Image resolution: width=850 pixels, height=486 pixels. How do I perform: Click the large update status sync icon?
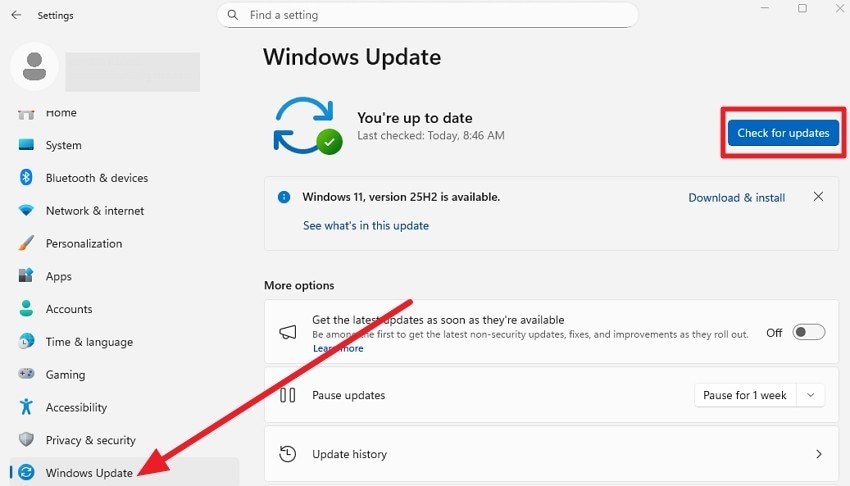[x=307, y=126]
